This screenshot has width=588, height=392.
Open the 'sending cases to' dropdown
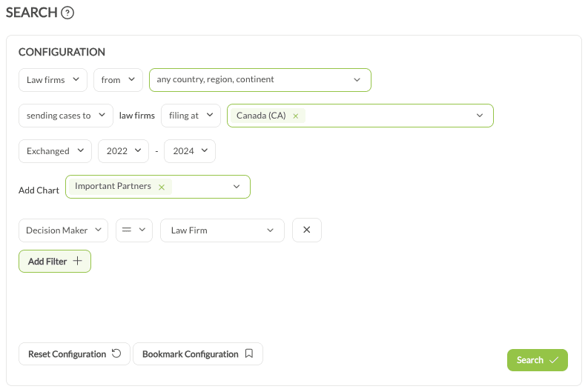(66, 116)
